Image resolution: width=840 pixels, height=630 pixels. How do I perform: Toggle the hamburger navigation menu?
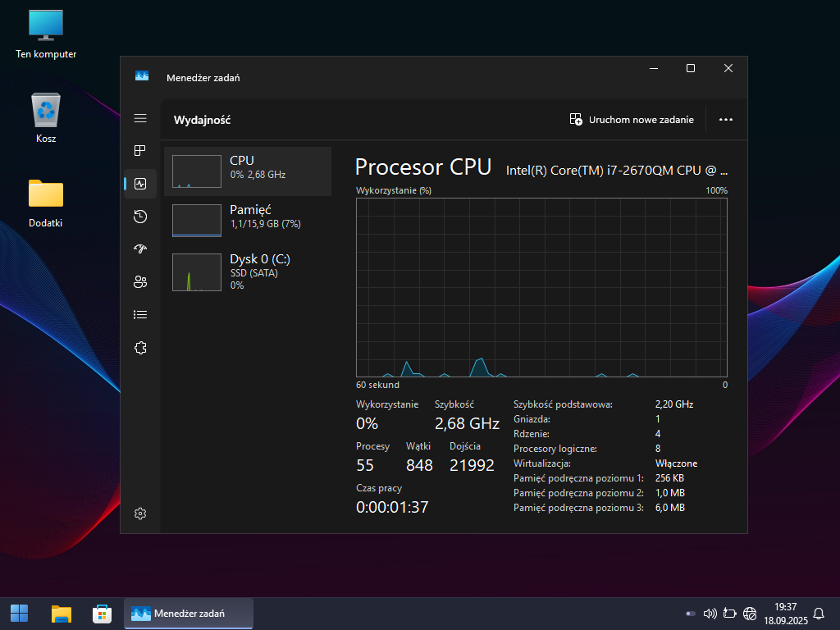coord(140,119)
